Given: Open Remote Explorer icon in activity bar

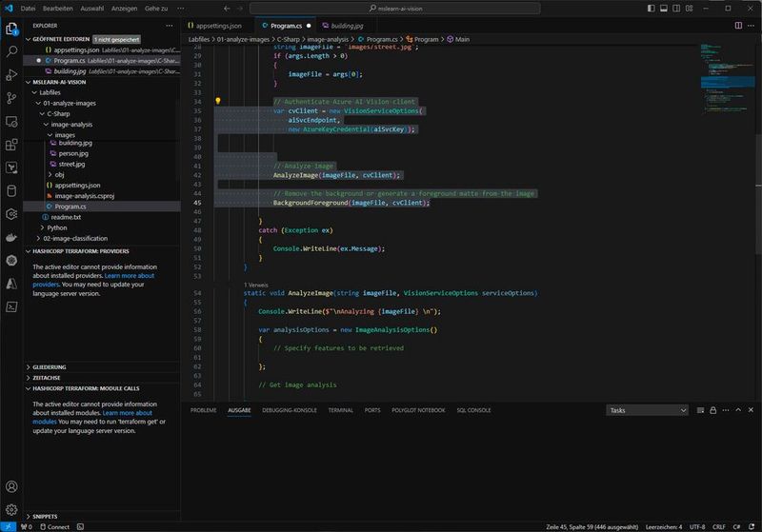Looking at the screenshot, I should [11, 122].
